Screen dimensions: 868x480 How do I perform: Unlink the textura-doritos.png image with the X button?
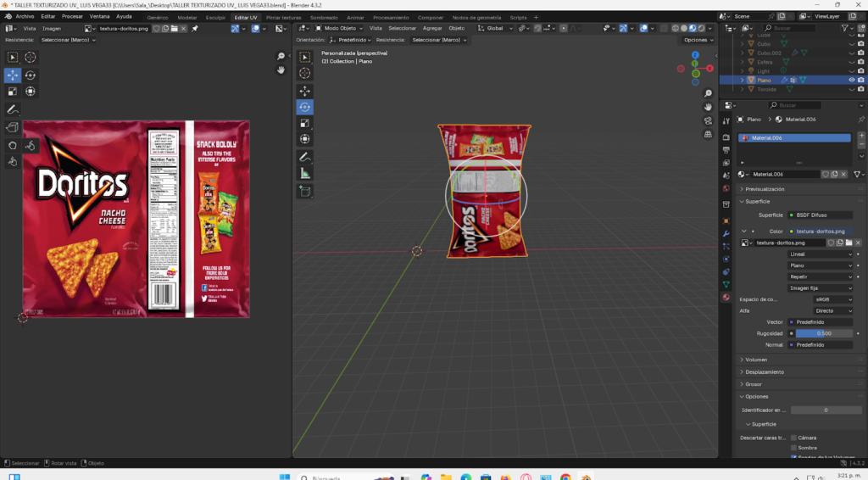858,243
